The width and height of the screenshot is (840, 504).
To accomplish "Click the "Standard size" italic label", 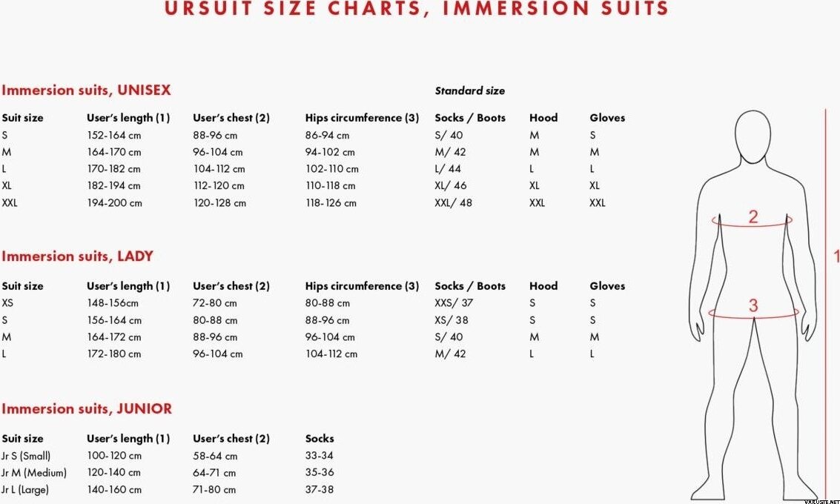I will 469,91.
